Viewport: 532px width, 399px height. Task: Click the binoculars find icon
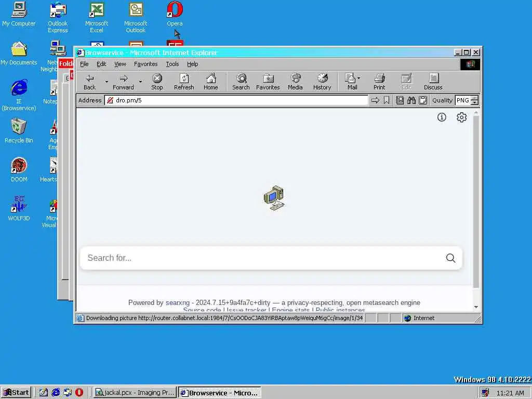[411, 100]
